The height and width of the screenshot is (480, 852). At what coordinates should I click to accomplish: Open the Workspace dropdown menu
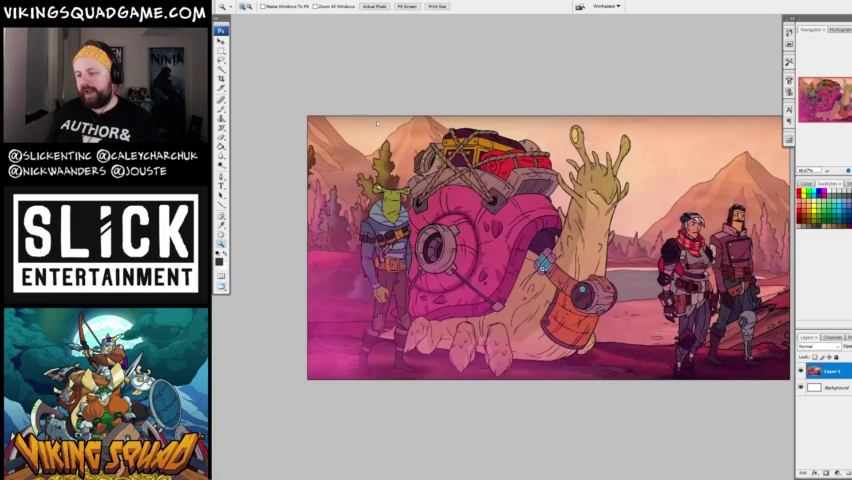[x=606, y=6]
